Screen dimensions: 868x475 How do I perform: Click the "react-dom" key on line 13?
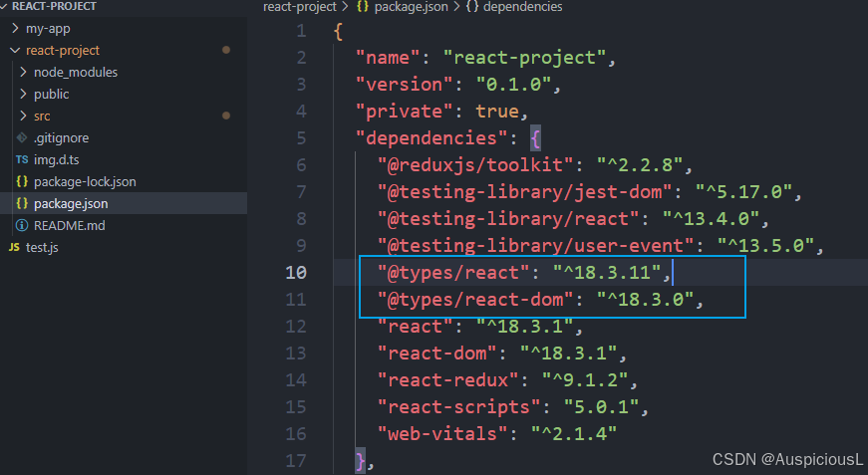[x=437, y=353]
